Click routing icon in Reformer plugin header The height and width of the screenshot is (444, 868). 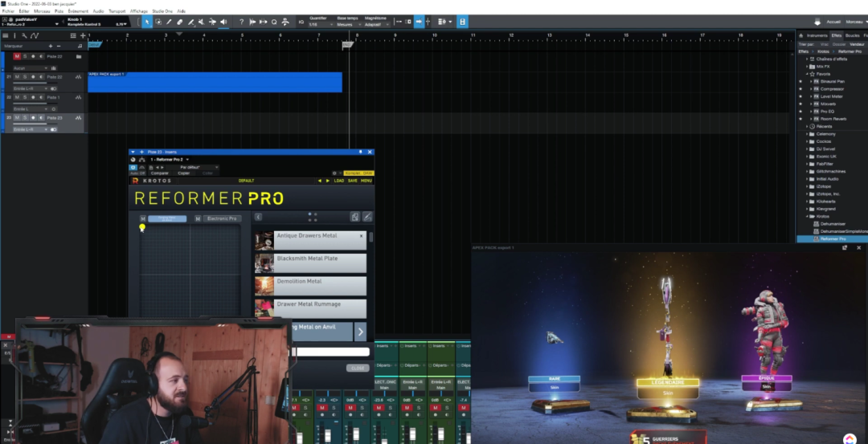click(x=141, y=159)
